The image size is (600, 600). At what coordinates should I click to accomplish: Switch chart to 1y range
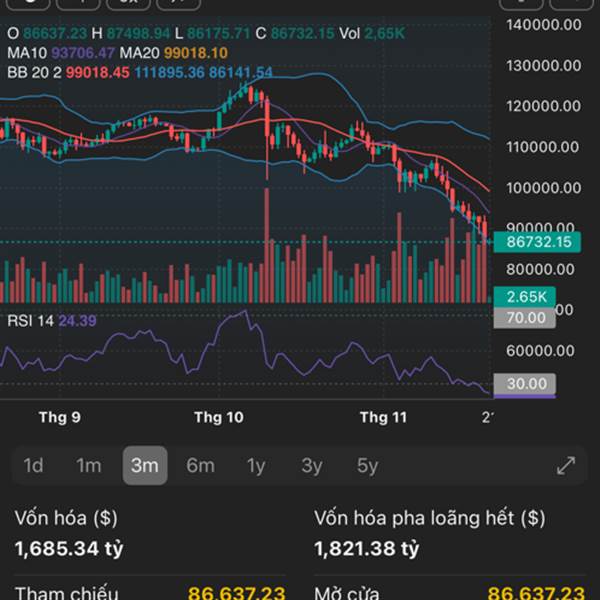coord(256,465)
